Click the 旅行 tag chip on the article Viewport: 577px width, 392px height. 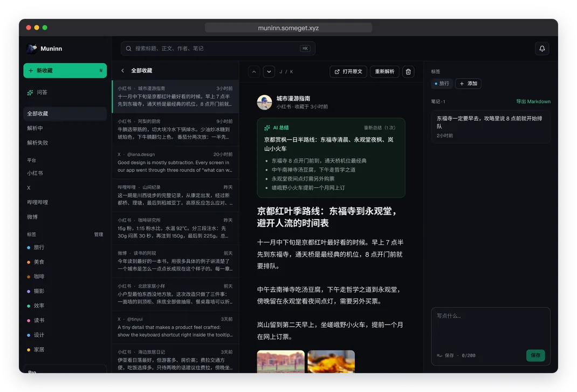coord(442,84)
